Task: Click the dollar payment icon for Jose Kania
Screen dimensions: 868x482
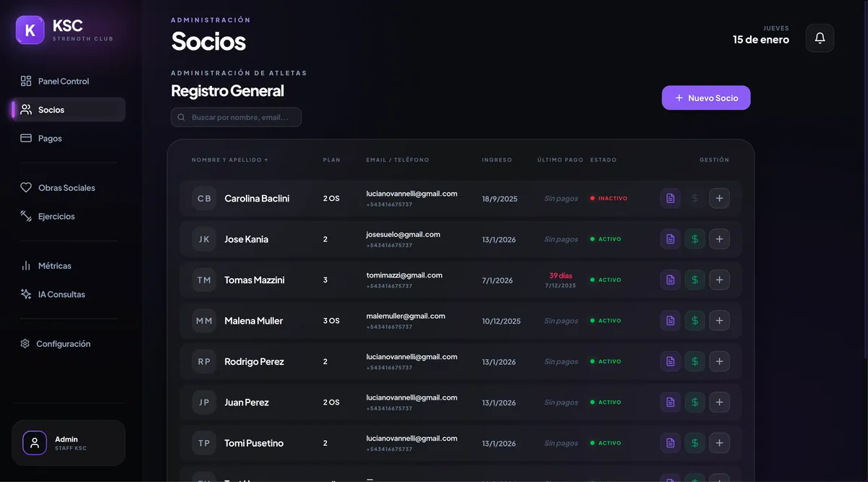Action: 694,239
